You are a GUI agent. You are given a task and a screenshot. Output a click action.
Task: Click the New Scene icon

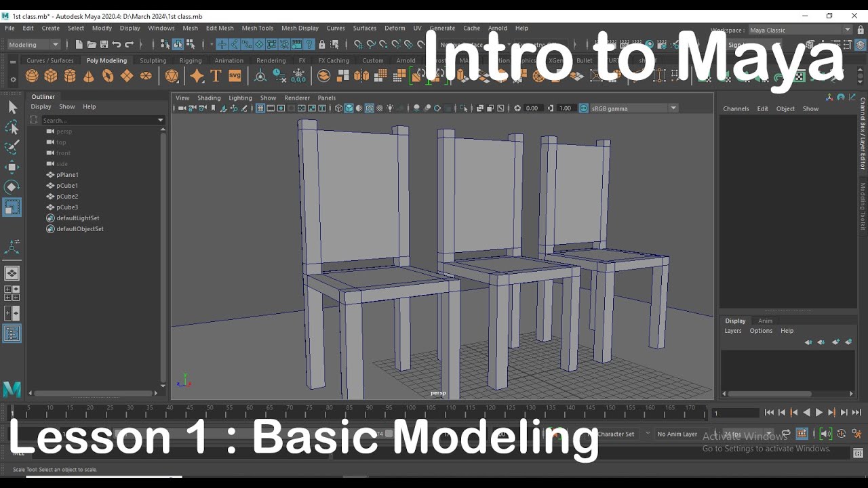click(79, 45)
